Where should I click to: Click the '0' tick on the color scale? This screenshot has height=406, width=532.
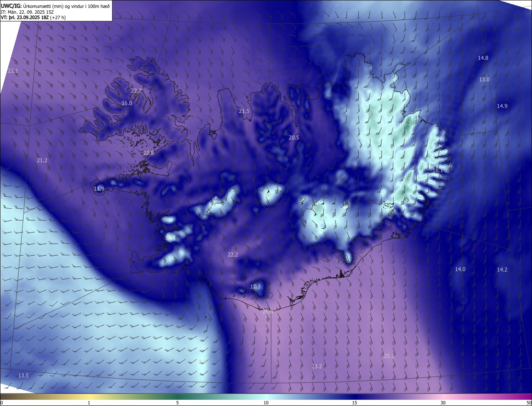pyautogui.click(x=2, y=403)
